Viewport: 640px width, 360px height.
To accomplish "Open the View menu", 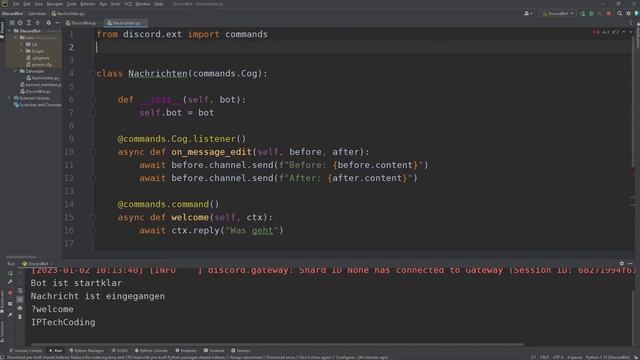I will (38, 4).
